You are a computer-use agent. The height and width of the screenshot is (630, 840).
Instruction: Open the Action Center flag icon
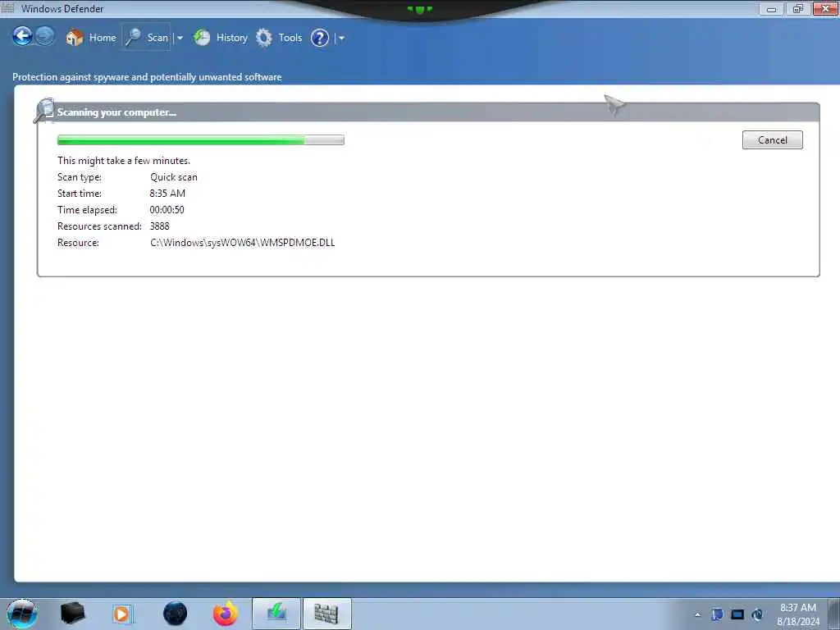pyautogui.click(x=717, y=614)
